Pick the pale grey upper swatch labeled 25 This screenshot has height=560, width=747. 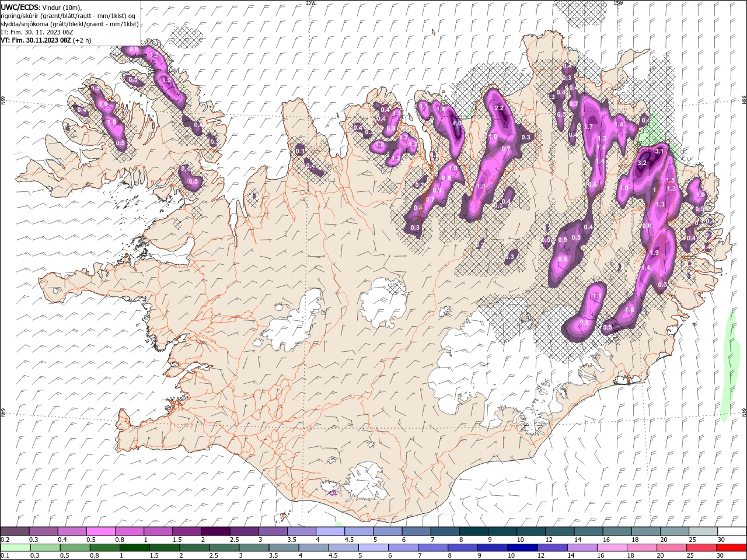pos(703,531)
